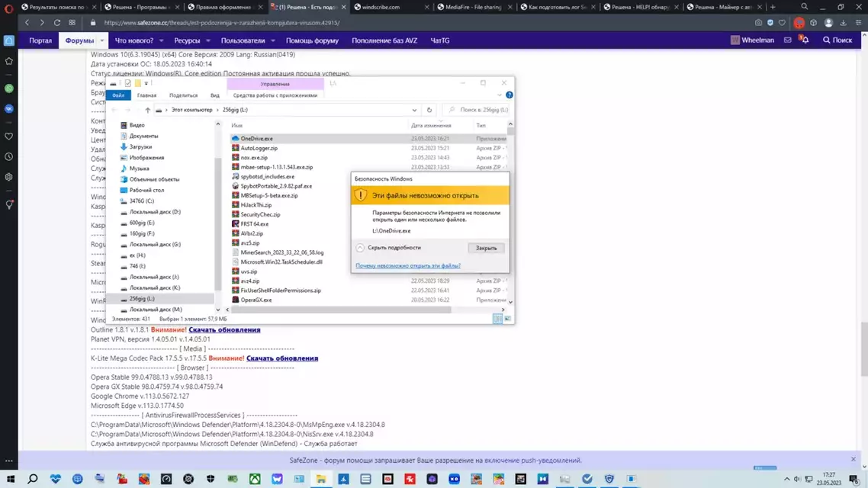Click Скачать обновления next to K-Lite

282,358
